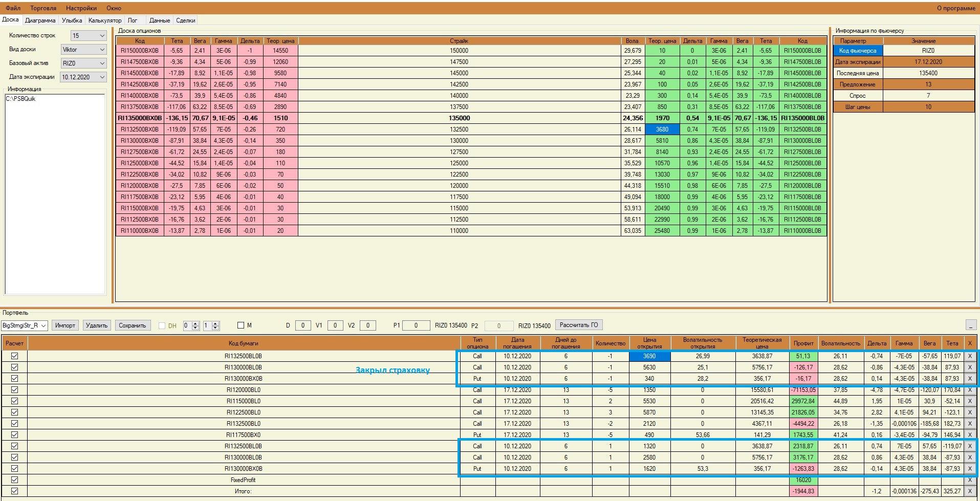Image resolution: width=980 pixels, height=501 pixels.
Task: Click the Сохранить button
Action: coord(133,325)
